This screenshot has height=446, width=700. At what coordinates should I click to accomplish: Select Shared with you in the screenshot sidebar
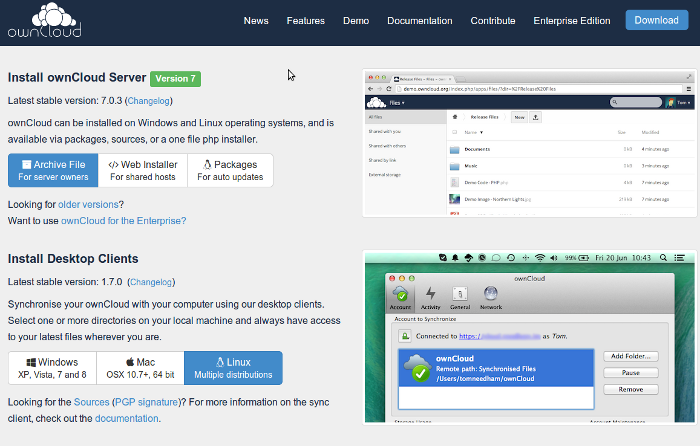384,131
